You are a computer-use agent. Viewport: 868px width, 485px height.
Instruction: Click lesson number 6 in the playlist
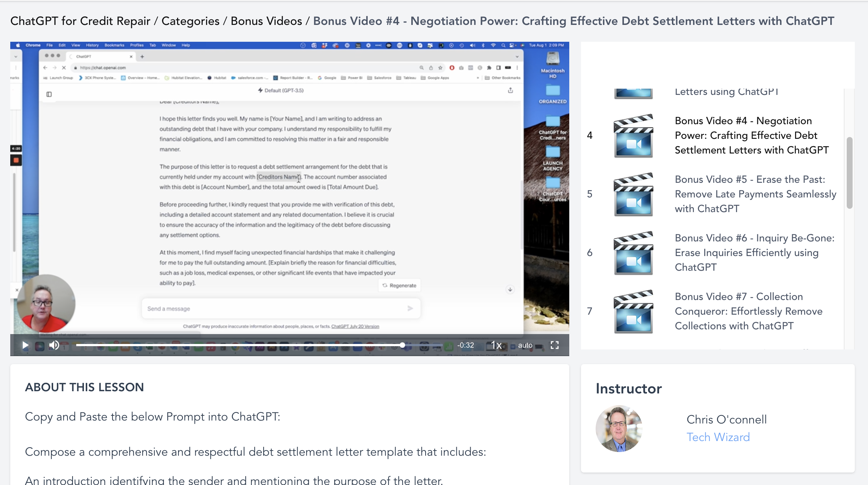[x=589, y=252]
